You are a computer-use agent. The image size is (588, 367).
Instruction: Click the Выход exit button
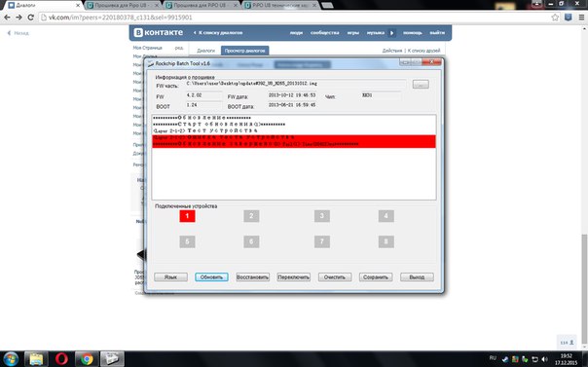pos(417,277)
